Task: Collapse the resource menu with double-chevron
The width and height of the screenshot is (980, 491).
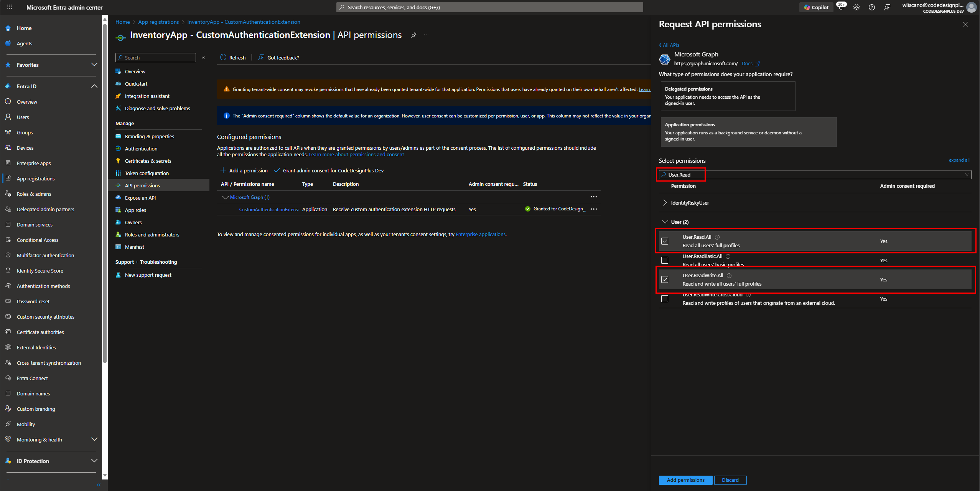Action: pos(203,58)
